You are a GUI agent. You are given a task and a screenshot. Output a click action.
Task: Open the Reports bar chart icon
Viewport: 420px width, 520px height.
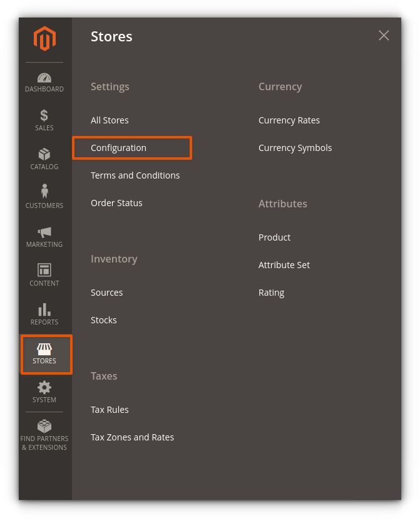(x=44, y=309)
